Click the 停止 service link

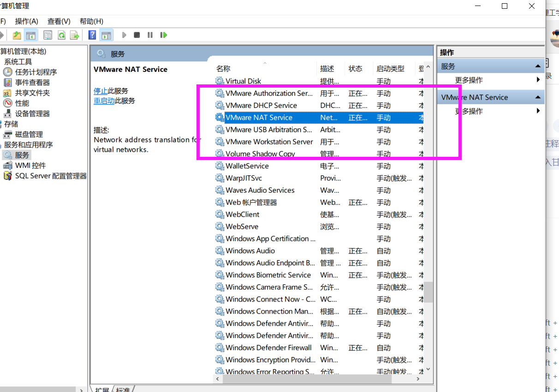tap(101, 91)
